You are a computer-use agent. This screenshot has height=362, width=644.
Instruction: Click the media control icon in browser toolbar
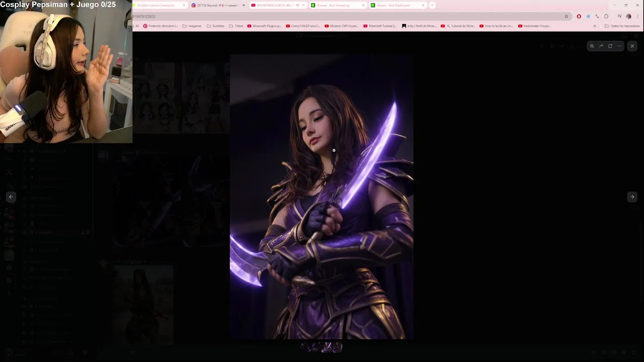tap(619, 16)
